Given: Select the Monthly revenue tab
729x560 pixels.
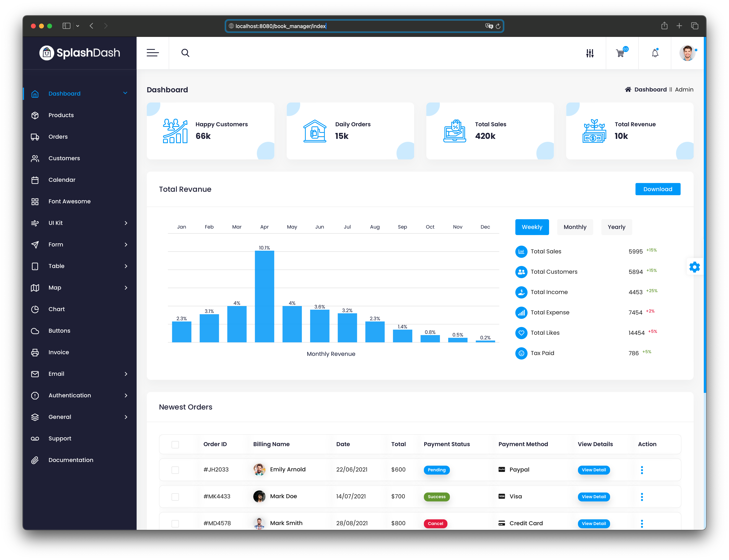Looking at the screenshot, I should (575, 227).
